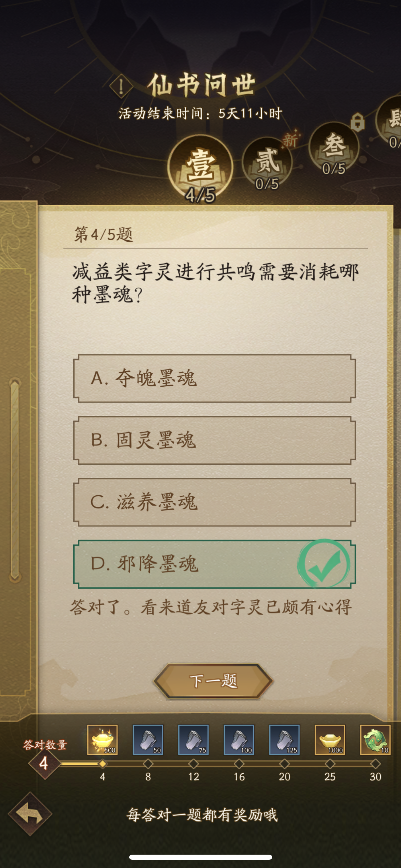
Task: Select answer B. 固灵墨魂
Action: point(215,440)
